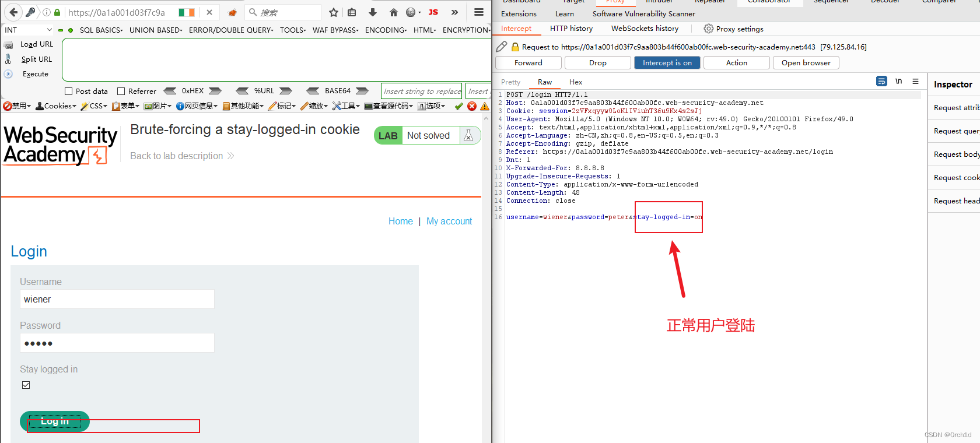Go back with the browser back arrow
The width and height of the screenshot is (980, 443).
[x=13, y=12]
